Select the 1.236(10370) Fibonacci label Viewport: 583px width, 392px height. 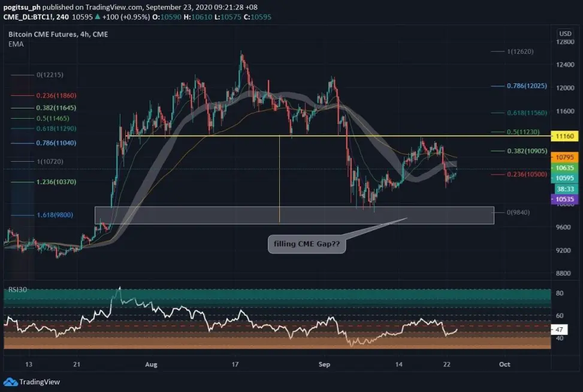click(x=56, y=182)
